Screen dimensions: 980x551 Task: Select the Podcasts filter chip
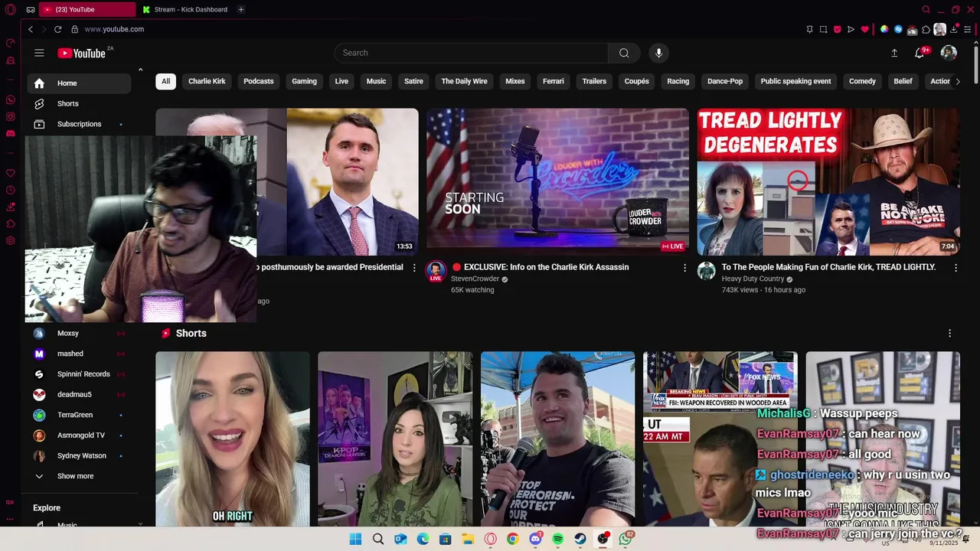[259, 81]
